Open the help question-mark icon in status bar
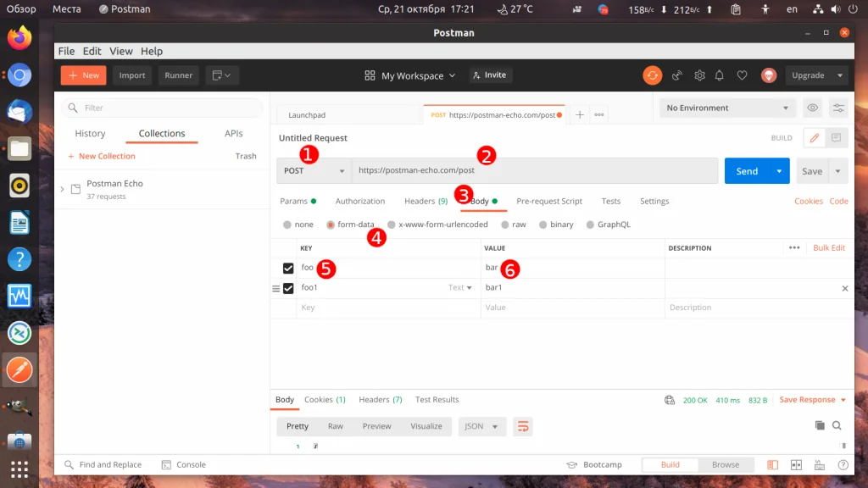Image resolution: width=868 pixels, height=488 pixels. [843, 465]
